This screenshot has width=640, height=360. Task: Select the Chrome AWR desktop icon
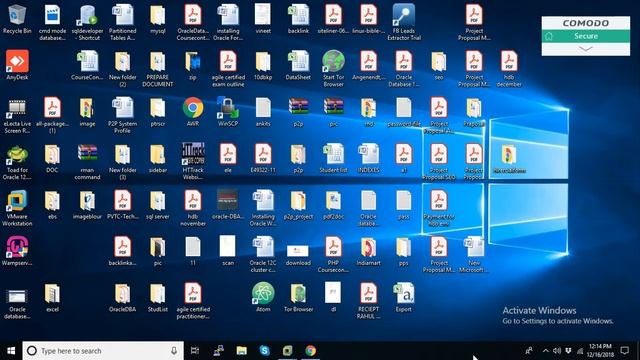193,112
